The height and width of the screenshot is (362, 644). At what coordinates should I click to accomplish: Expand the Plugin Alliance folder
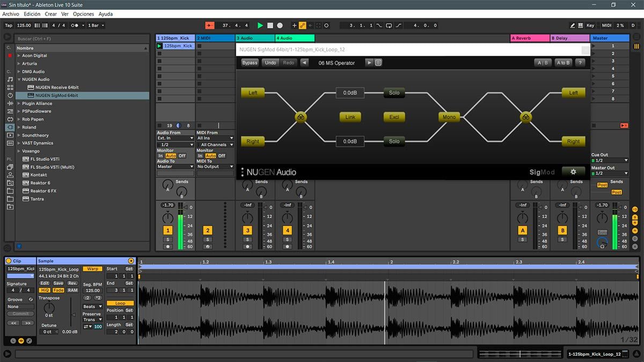pos(19,104)
